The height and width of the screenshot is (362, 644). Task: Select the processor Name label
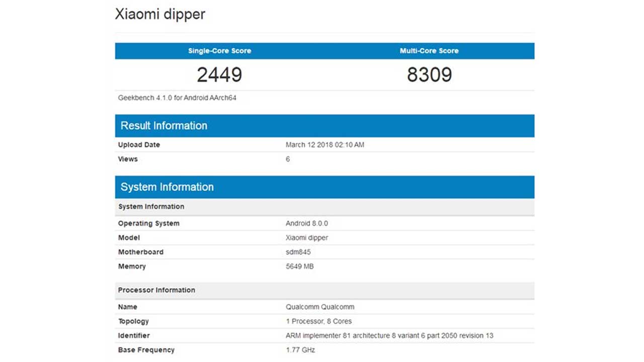[x=128, y=307]
